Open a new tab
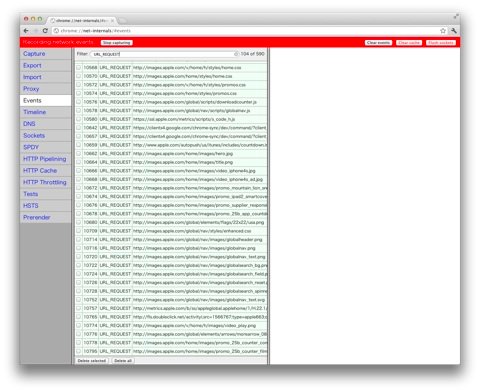Viewport: 480px width, 392px height. click(x=122, y=21)
